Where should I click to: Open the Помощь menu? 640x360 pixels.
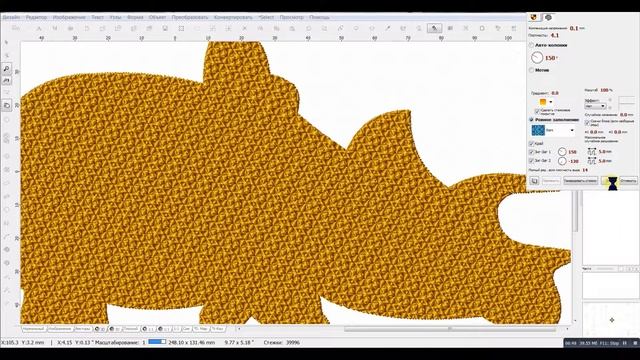[319, 17]
